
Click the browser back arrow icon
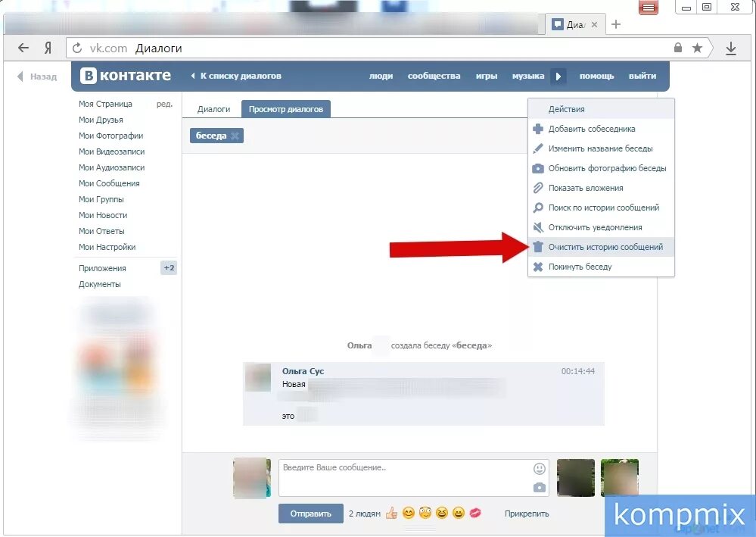click(23, 48)
